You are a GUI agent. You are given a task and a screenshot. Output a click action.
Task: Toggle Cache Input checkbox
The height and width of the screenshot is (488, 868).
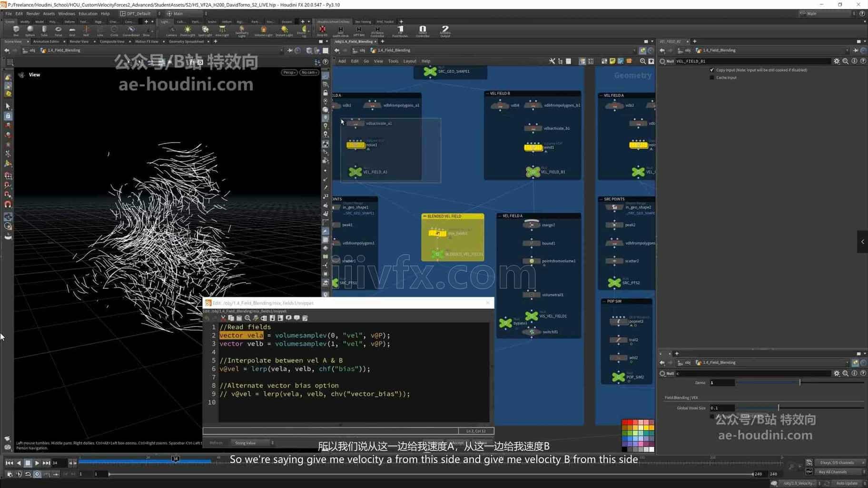tap(712, 78)
